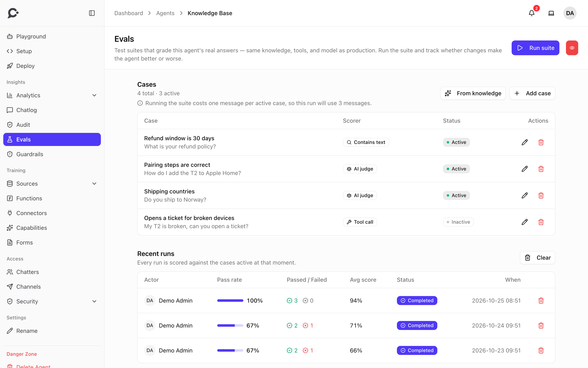Open the DA user avatar menu
Image resolution: width=588 pixels, height=368 pixels.
point(570,13)
